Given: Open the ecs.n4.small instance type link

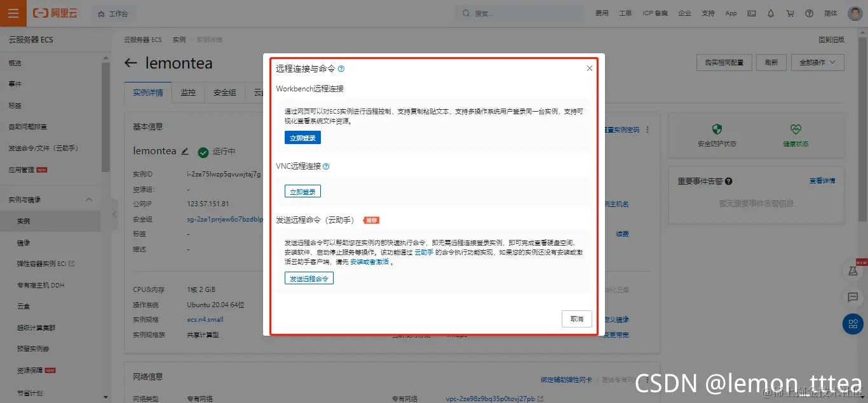Looking at the screenshot, I should (205, 319).
